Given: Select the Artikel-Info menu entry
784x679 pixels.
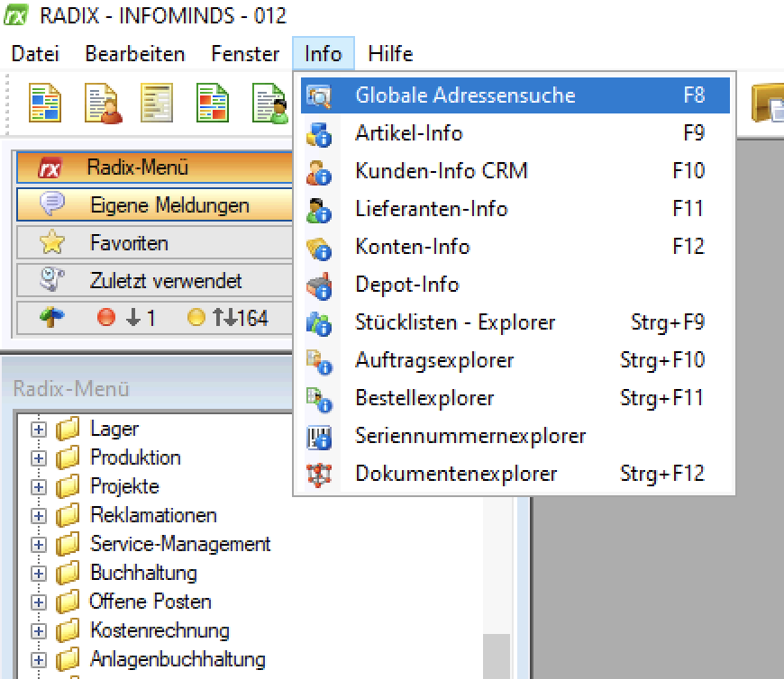Looking at the screenshot, I should 515,133.
